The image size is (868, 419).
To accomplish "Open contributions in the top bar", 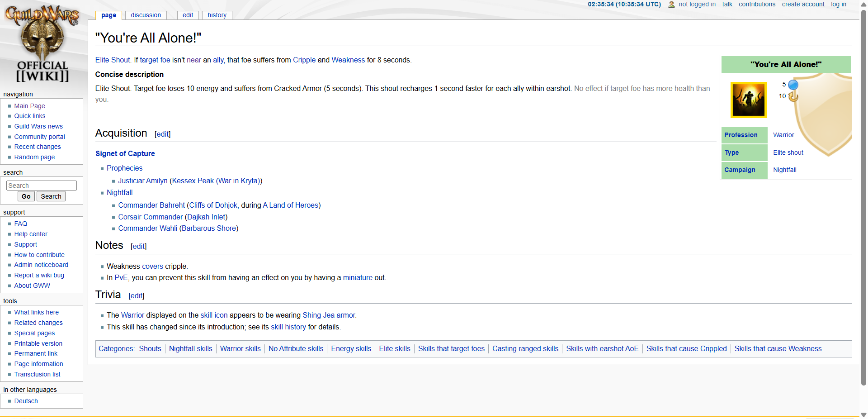I will (757, 4).
